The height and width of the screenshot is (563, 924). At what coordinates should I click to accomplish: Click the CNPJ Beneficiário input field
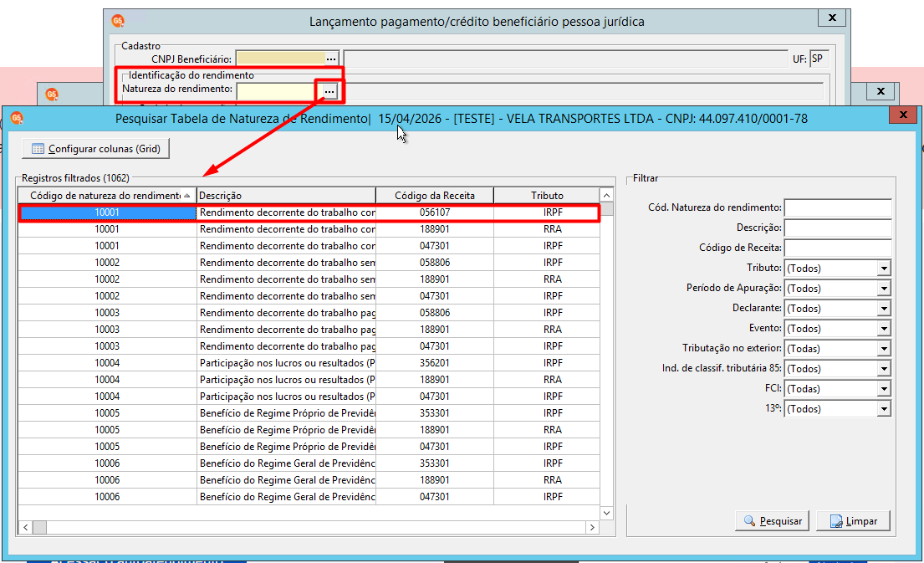(x=280, y=59)
